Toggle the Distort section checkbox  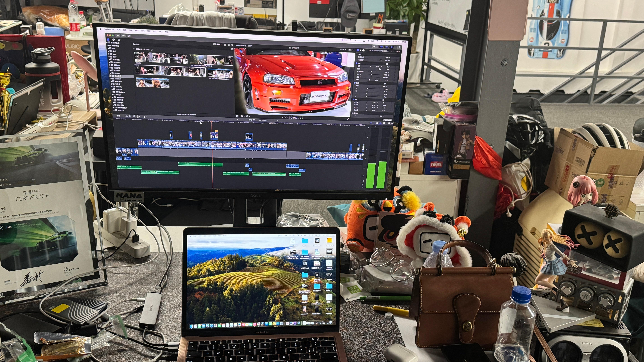click(353, 99)
